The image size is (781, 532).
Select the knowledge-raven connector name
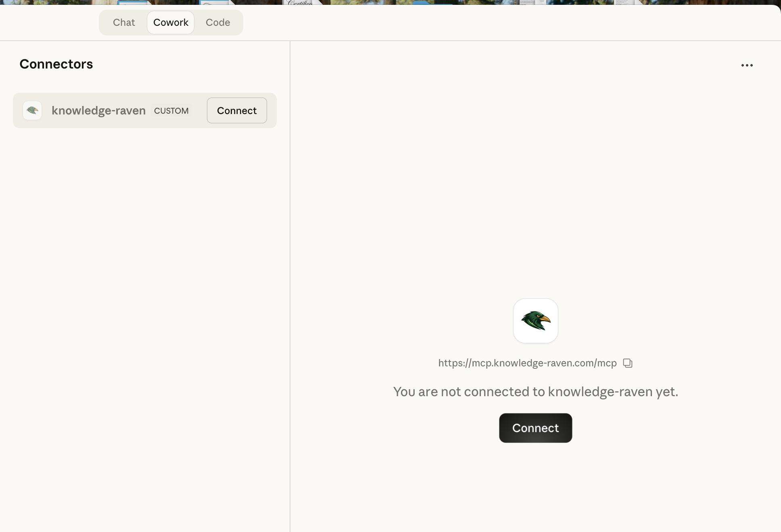[98, 110]
